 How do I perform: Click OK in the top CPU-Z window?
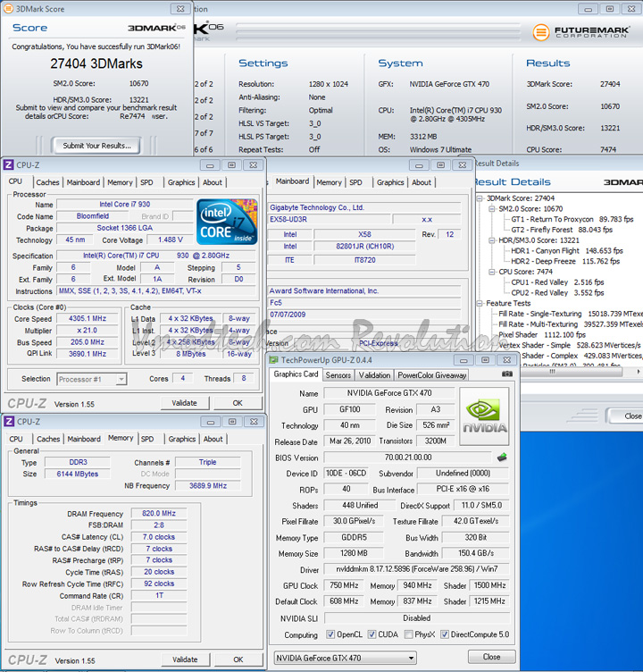238,403
